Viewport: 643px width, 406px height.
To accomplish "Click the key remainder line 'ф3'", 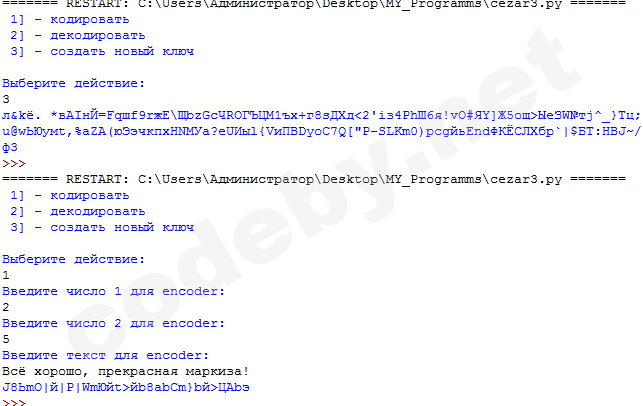I will (10, 148).
